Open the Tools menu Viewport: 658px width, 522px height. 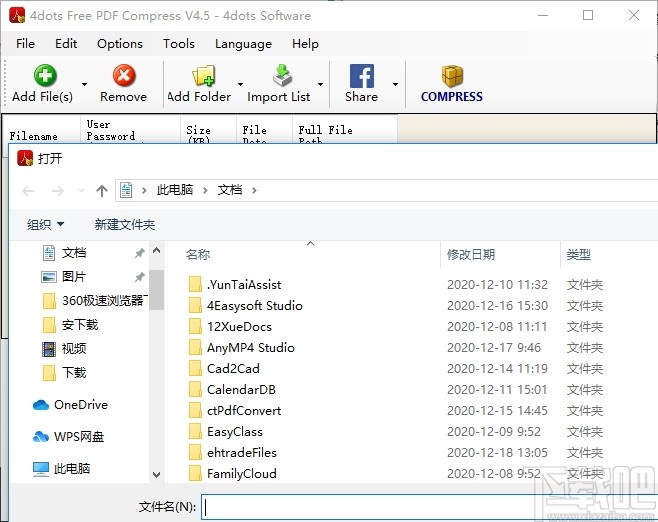click(179, 44)
